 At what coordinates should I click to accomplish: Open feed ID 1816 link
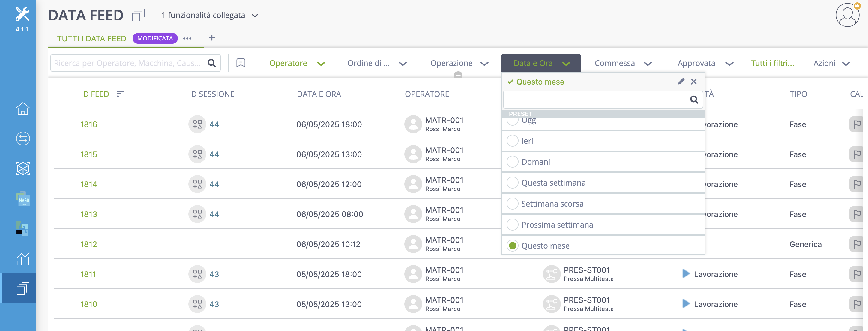tap(88, 124)
